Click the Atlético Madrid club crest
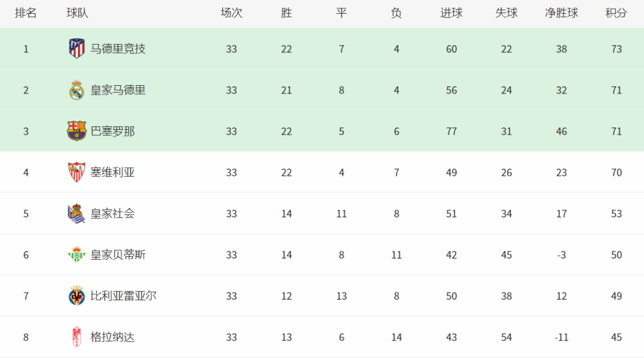 click(x=77, y=48)
